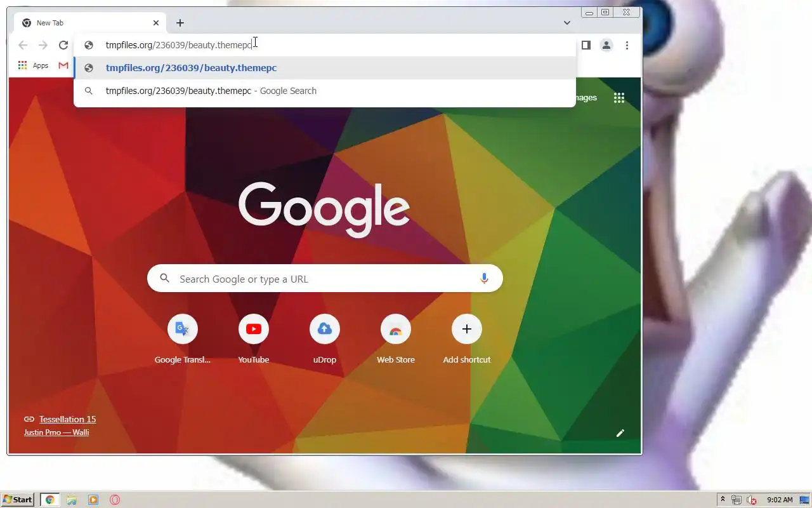
Task: Click the muted volume tray icon
Action: pos(752,500)
